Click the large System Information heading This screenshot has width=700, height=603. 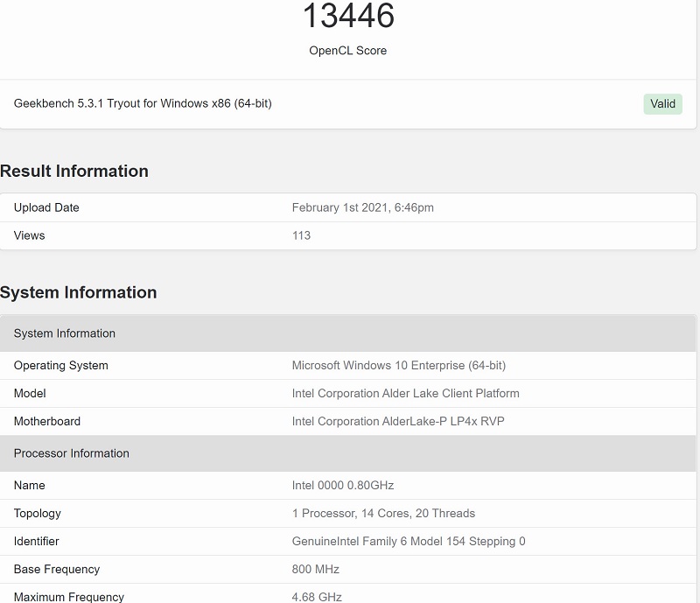(x=79, y=292)
